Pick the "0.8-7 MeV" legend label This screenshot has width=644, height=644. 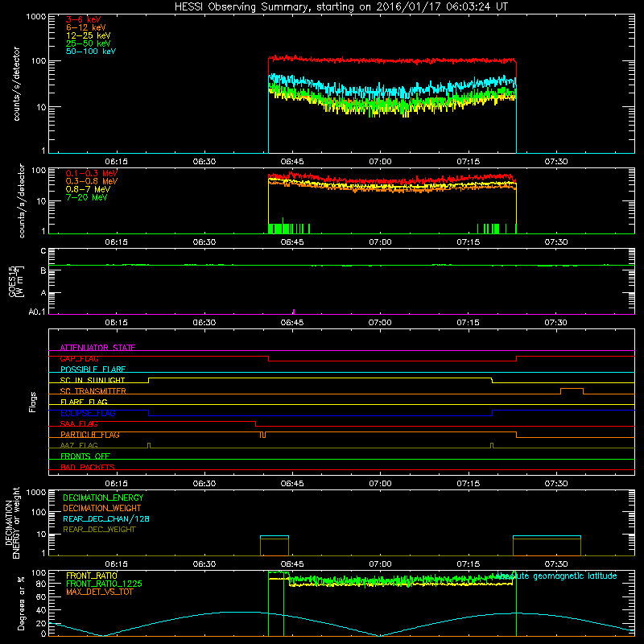tap(88, 189)
